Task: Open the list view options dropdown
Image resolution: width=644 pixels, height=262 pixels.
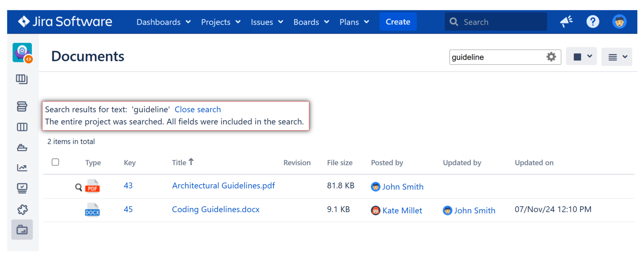Action: (x=617, y=57)
